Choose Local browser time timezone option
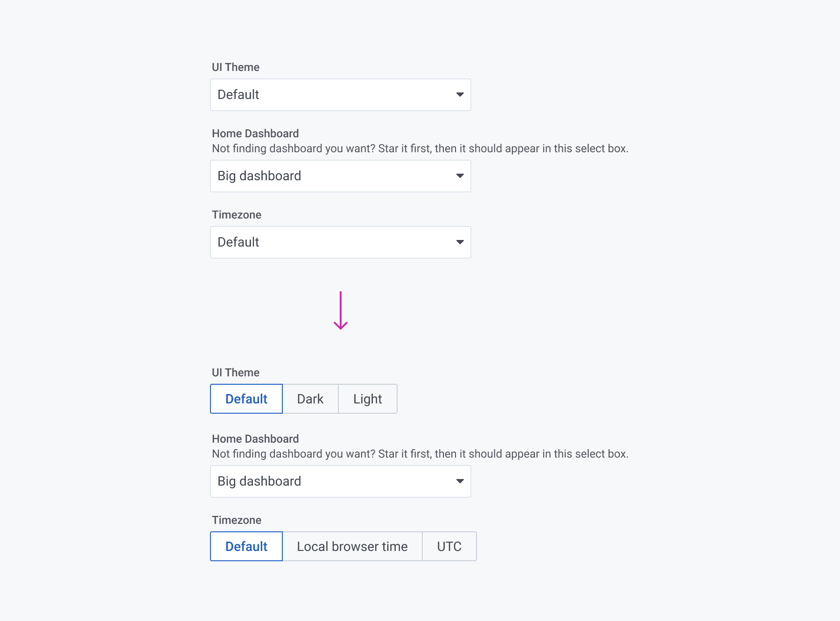 coord(352,547)
